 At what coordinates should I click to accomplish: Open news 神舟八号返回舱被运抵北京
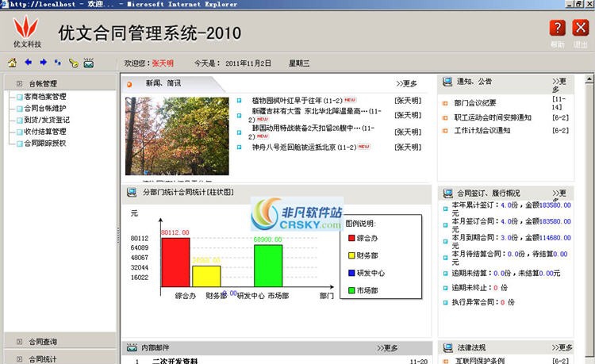(x=305, y=148)
